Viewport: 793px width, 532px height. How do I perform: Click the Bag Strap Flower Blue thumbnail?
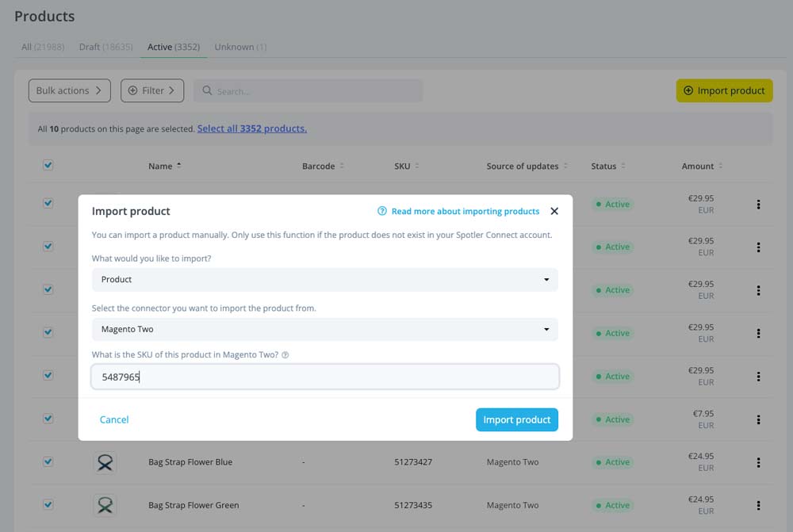point(105,462)
